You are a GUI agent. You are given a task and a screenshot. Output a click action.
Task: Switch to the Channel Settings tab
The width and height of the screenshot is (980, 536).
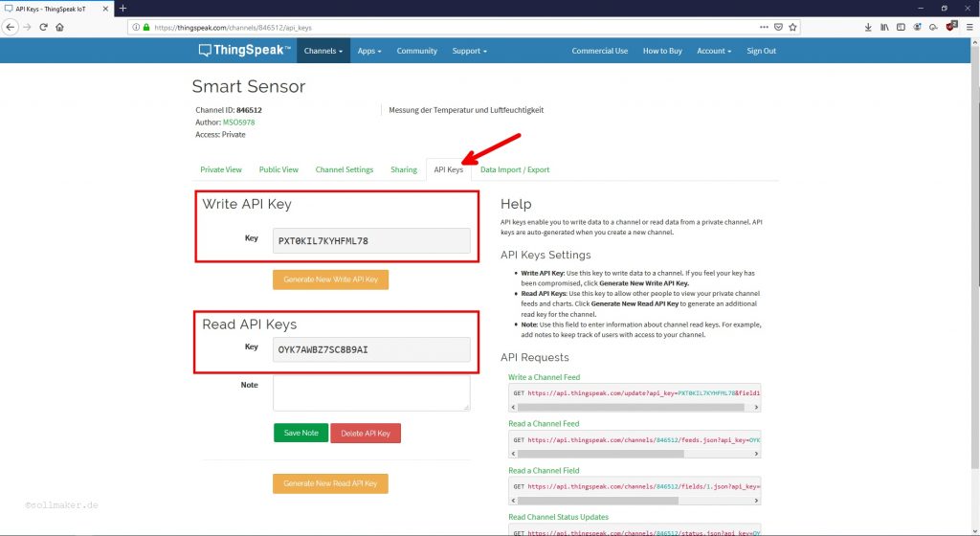click(x=345, y=169)
